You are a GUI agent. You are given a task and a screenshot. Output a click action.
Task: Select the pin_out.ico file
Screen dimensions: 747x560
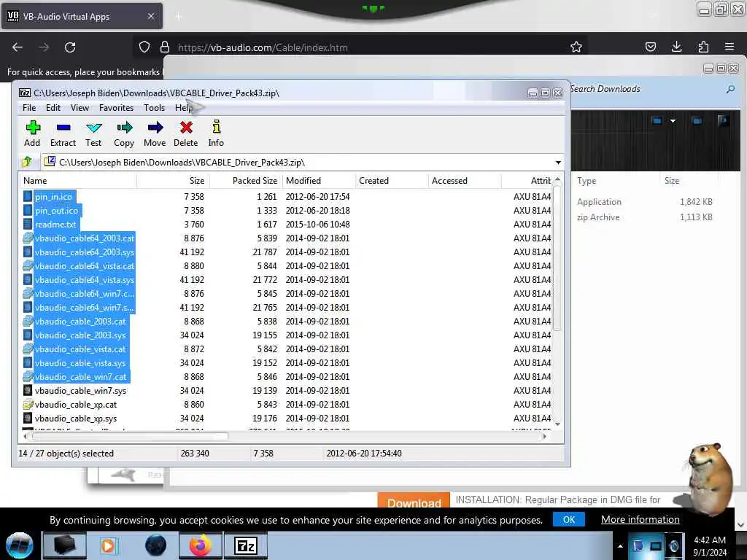pyautogui.click(x=56, y=211)
